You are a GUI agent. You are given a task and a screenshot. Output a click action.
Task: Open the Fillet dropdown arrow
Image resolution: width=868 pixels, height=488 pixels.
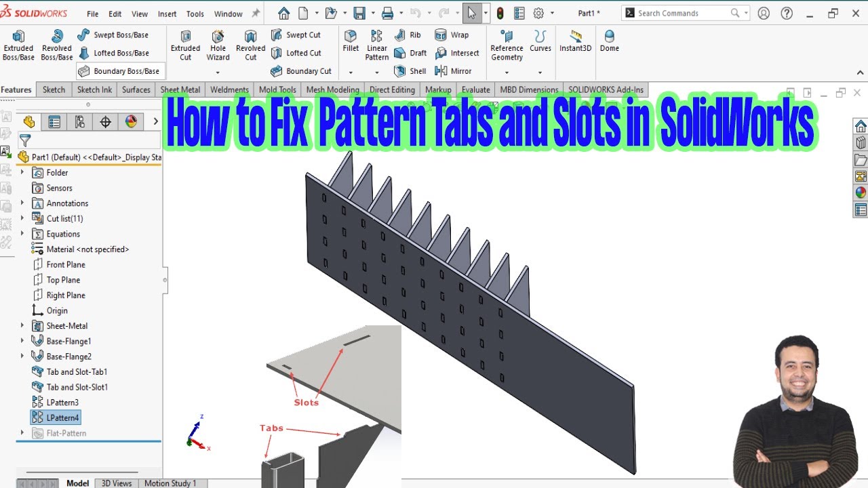(x=351, y=73)
